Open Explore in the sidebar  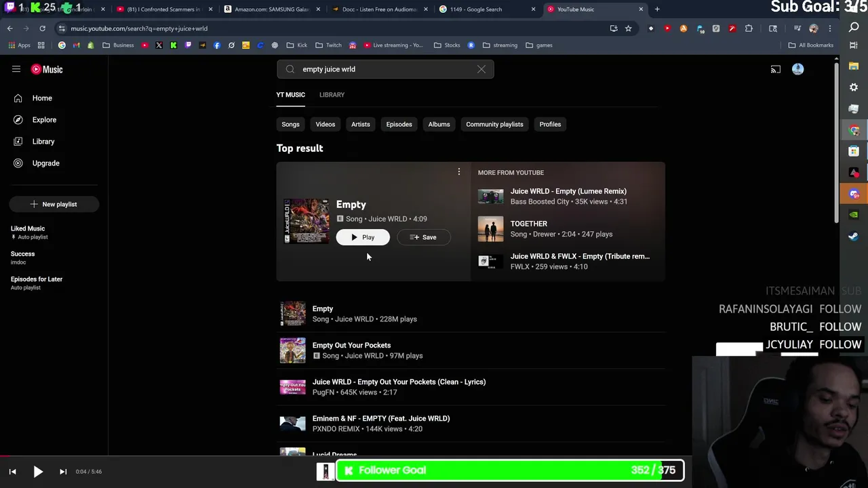(x=44, y=120)
